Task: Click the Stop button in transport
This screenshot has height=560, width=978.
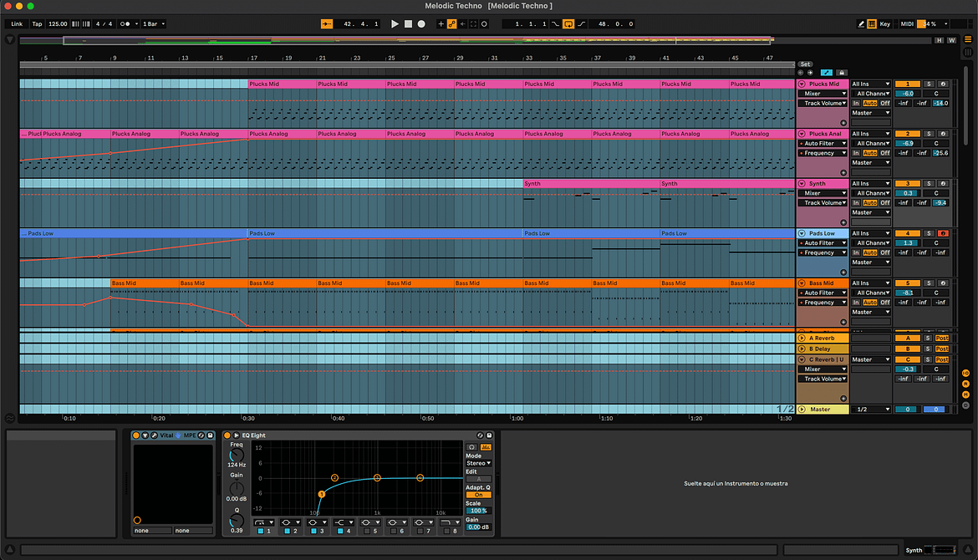Action: tap(408, 24)
